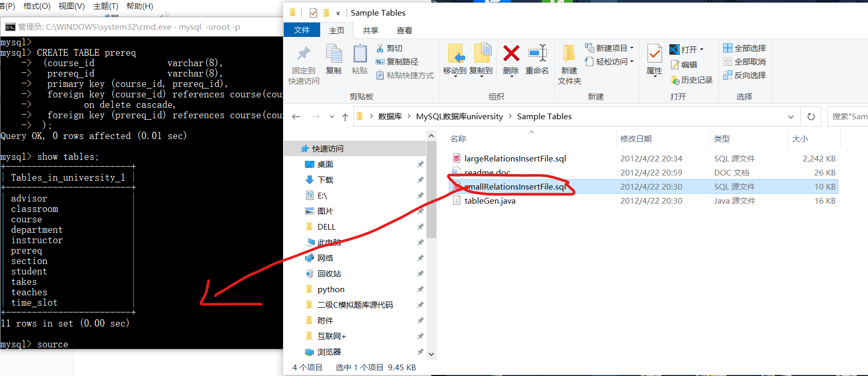
Task: Toggle properties checkbox in quick access toolbar
Action: (313, 12)
